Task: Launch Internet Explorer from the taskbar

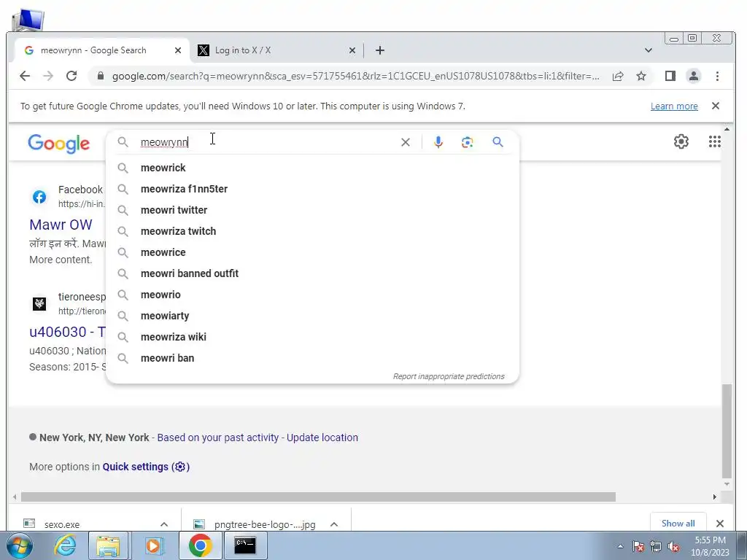Action: pos(65,545)
